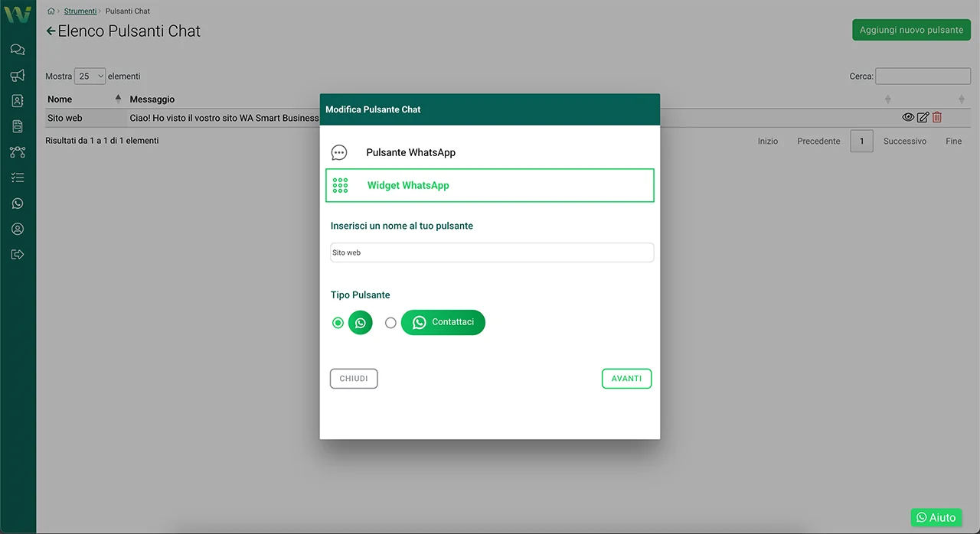Open the user account icon

[x=18, y=229]
